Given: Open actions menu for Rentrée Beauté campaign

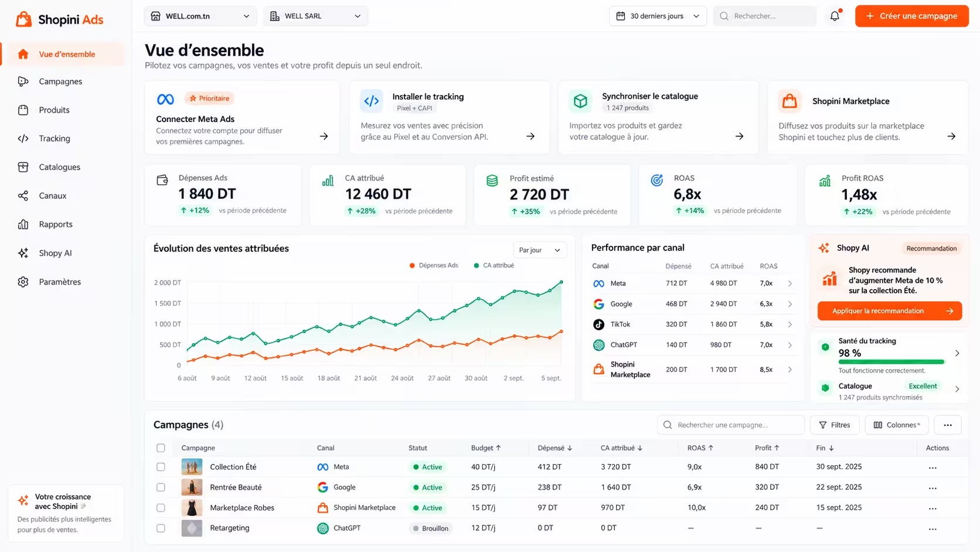Looking at the screenshot, I should [x=933, y=488].
